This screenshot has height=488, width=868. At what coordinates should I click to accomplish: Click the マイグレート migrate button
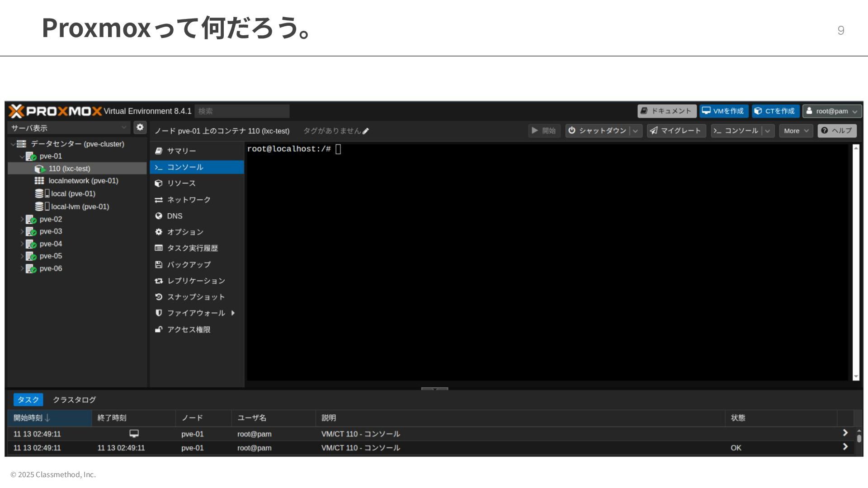pyautogui.click(x=676, y=131)
